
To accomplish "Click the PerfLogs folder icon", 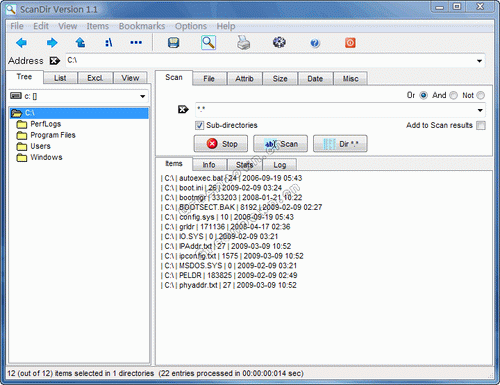I will pos(22,124).
